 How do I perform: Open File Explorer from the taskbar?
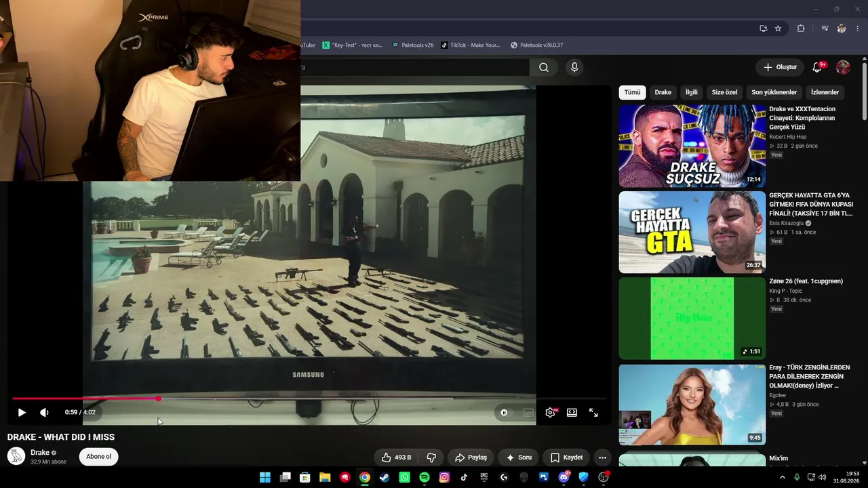click(x=325, y=477)
